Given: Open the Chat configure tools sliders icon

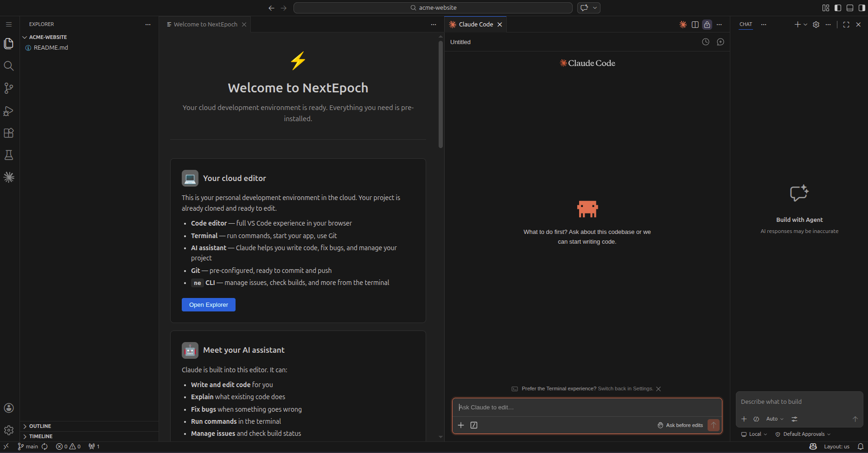Looking at the screenshot, I should pyautogui.click(x=795, y=419).
